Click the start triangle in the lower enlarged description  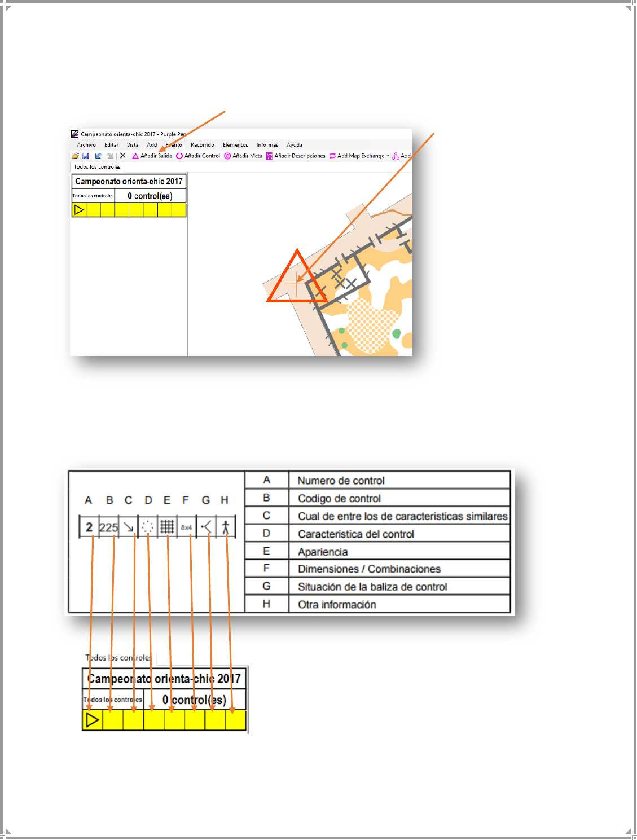(x=92, y=720)
